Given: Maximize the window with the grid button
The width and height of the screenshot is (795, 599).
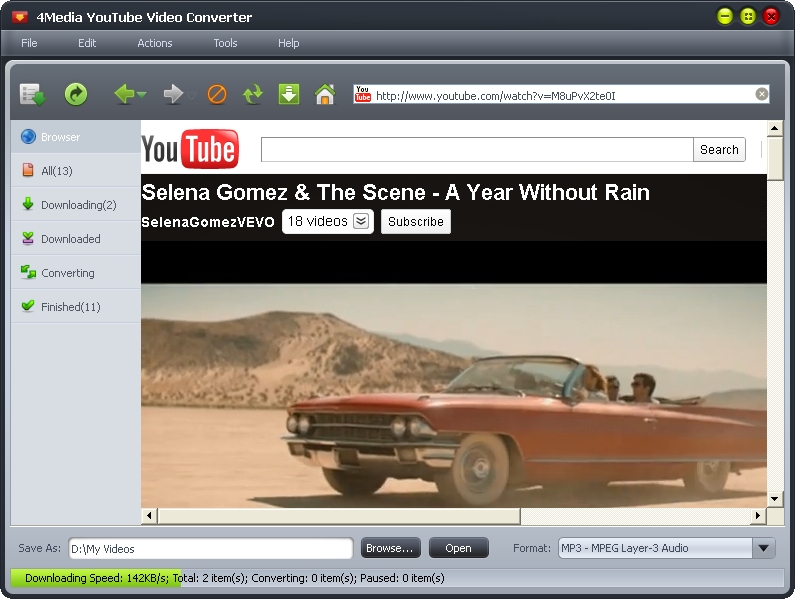Looking at the screenshot, I should click(x=748, y=17).
